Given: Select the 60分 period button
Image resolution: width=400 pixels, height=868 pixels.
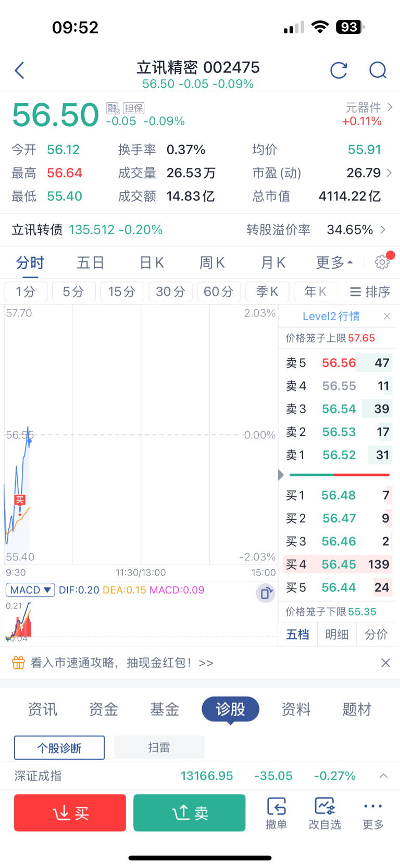Looking at the screenshot, I should (x=219, y=291).
